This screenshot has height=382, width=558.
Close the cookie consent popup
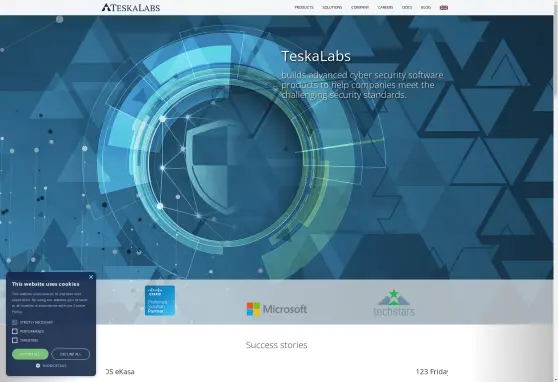coord(91,277)
